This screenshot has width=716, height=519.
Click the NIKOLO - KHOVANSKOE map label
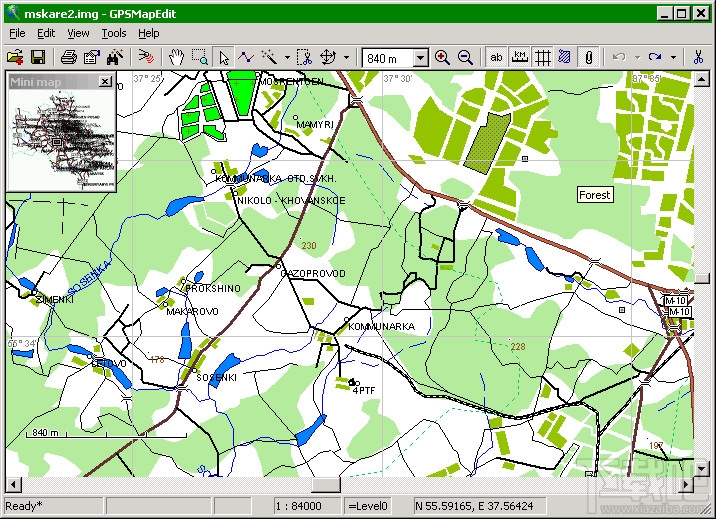click(x=292, y=201)
